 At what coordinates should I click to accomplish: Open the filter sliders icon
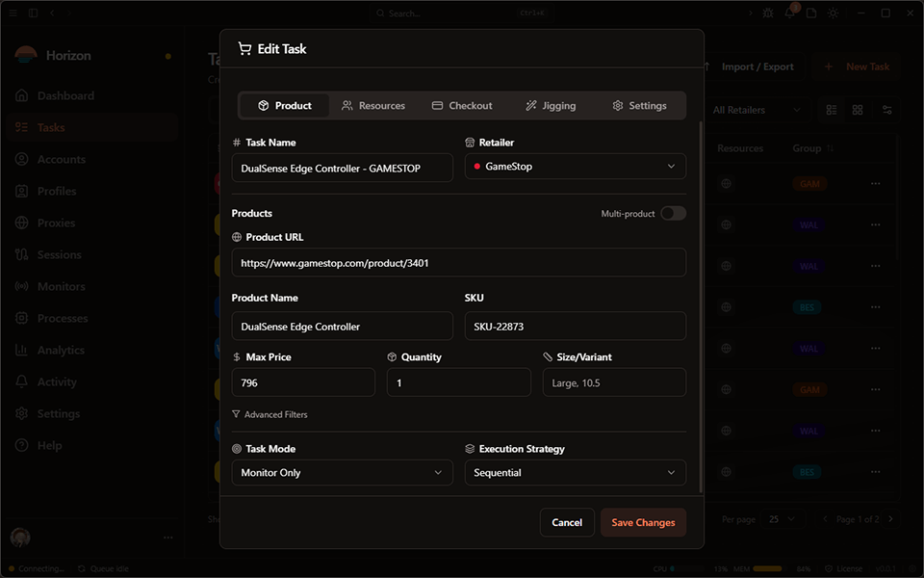(886, 110)
